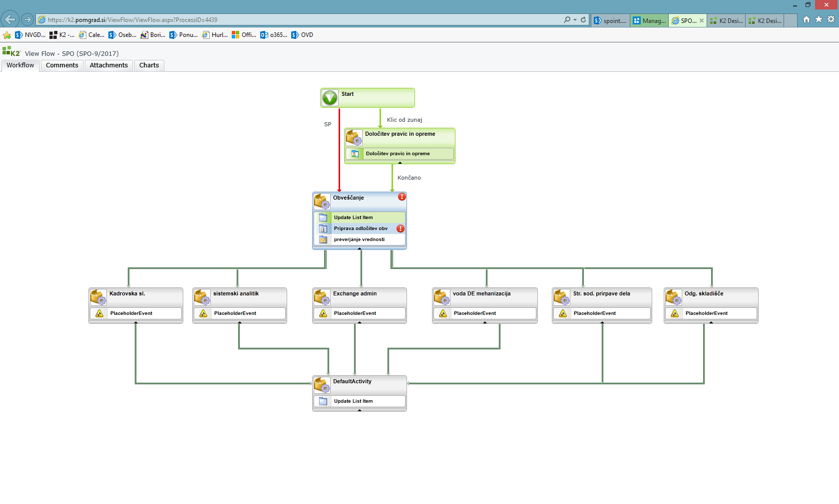Open the Comments tab
The image size is (839, 504).
(62, 65)
